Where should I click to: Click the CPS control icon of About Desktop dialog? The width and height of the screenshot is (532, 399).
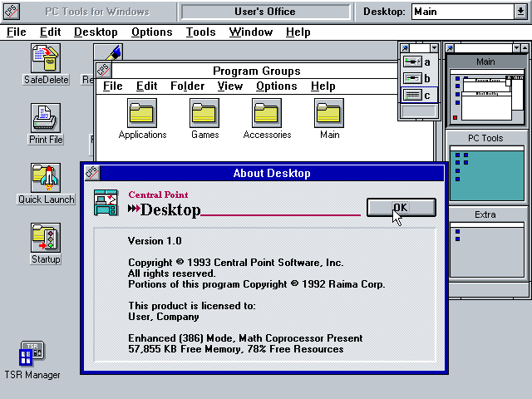coord(91,173)
